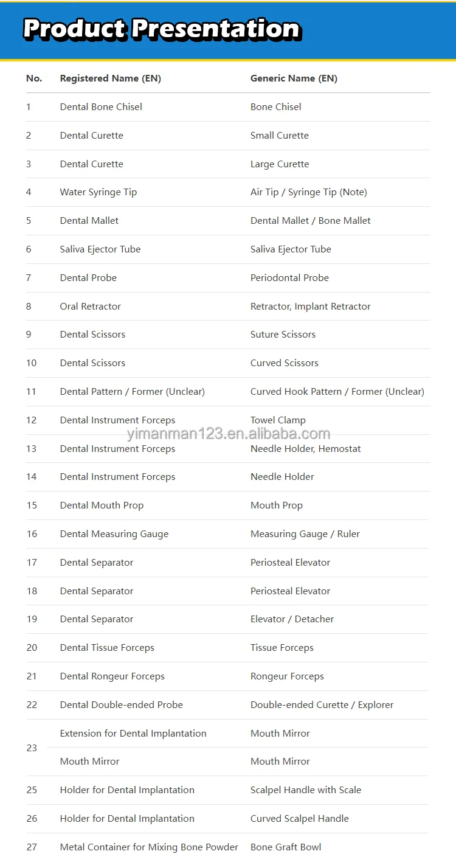Select the Saliva Ejector Tube registered name

coord(100,249)
